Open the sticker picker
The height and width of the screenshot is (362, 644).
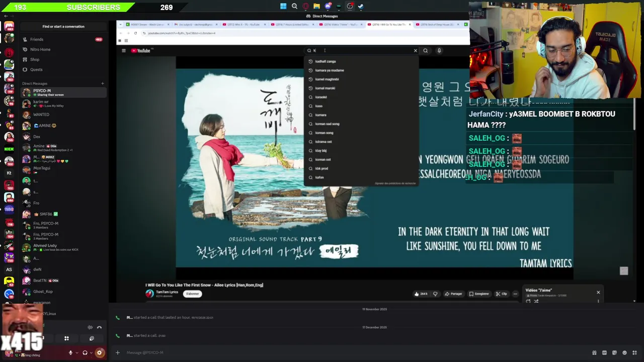click(614, 352)
